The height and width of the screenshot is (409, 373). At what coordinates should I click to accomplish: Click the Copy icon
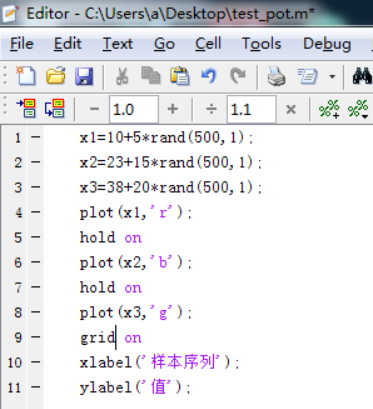coord(151,75)
